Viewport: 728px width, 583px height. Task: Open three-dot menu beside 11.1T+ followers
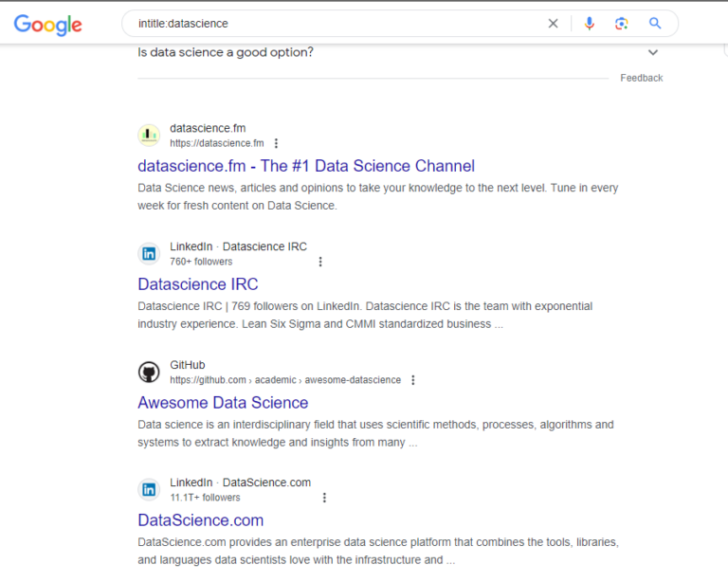point(324,498)
